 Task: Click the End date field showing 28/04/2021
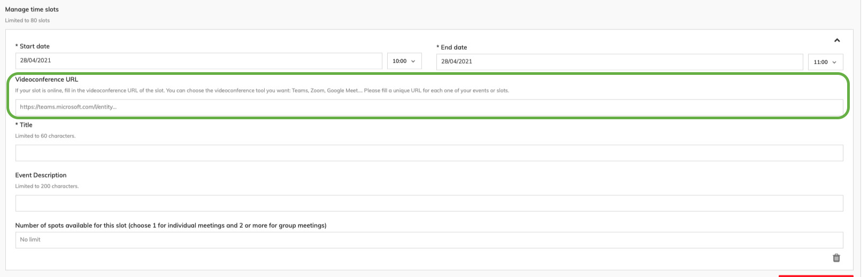point(619,61)
